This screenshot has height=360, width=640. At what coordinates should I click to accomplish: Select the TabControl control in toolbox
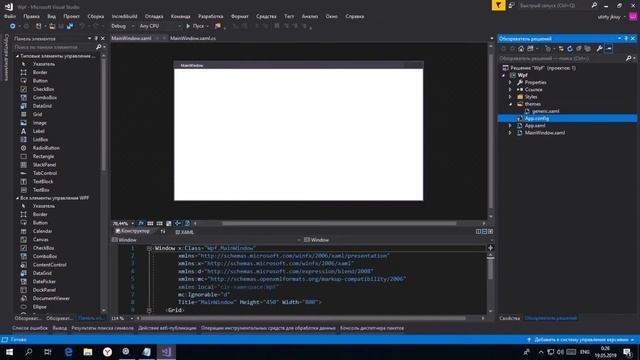click(x=45, y=173)
